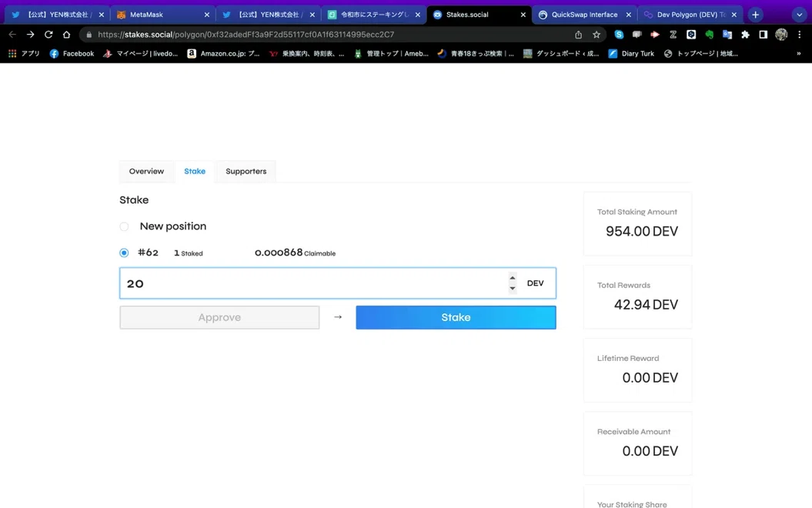Open the Ameba admin top bookmark

[x=391, y=53]
